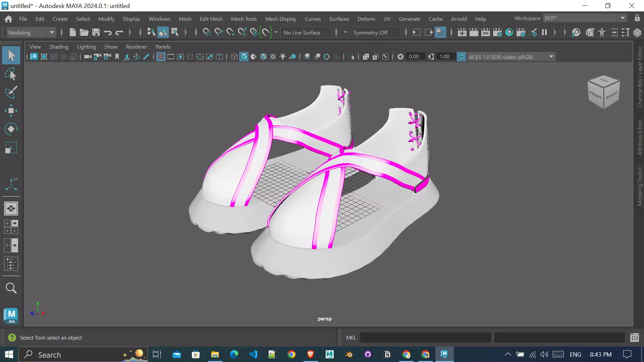Viewport: 644px width, 362px height.
Task: Toggle the viewport grid display
Action: (x=161, y=57)
